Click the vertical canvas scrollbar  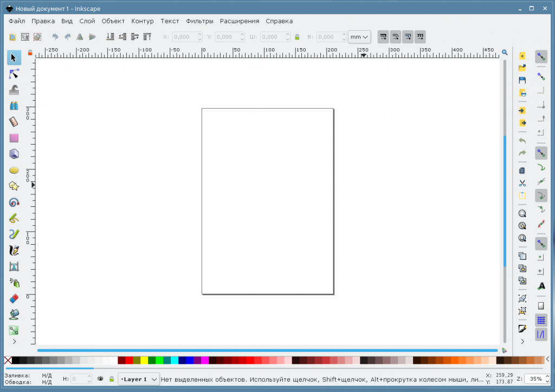coord(505,201)
